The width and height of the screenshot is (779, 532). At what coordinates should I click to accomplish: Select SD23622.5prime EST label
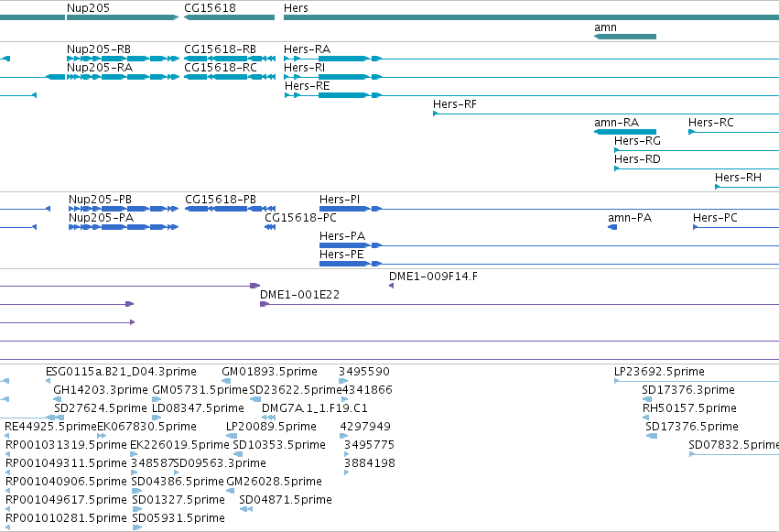295,390
